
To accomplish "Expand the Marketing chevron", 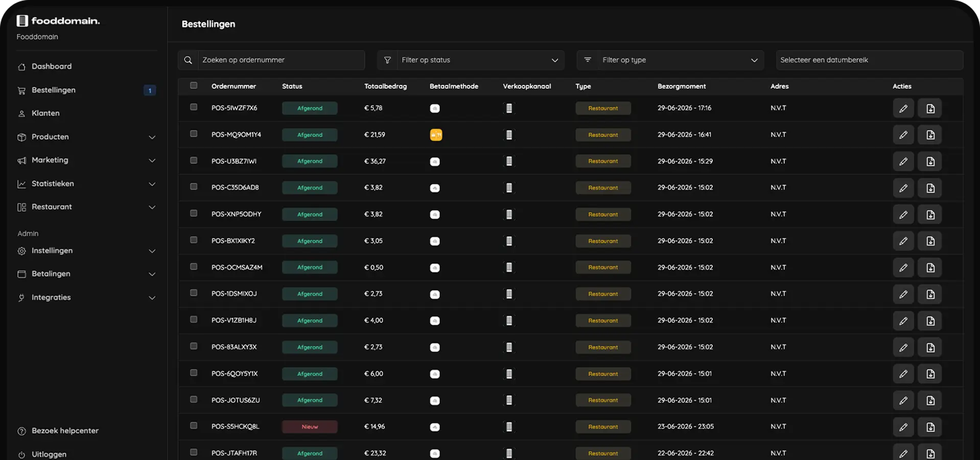I will 152,160.
